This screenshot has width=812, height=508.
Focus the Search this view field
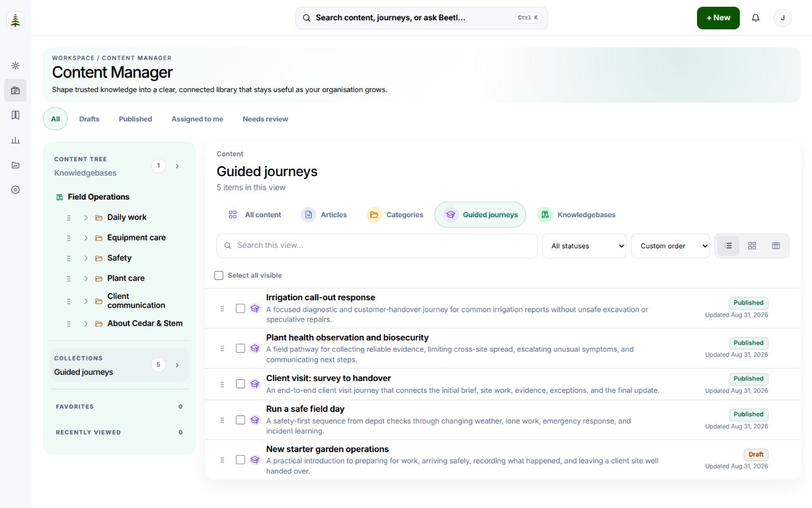[x=377, y=246]
